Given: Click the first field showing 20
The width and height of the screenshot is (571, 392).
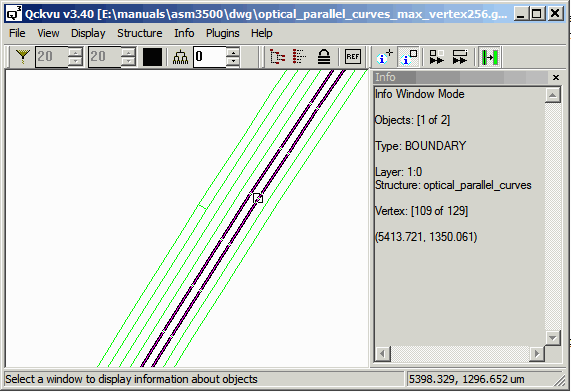Looking at the screenshot, I should click(x=52, y=57).
